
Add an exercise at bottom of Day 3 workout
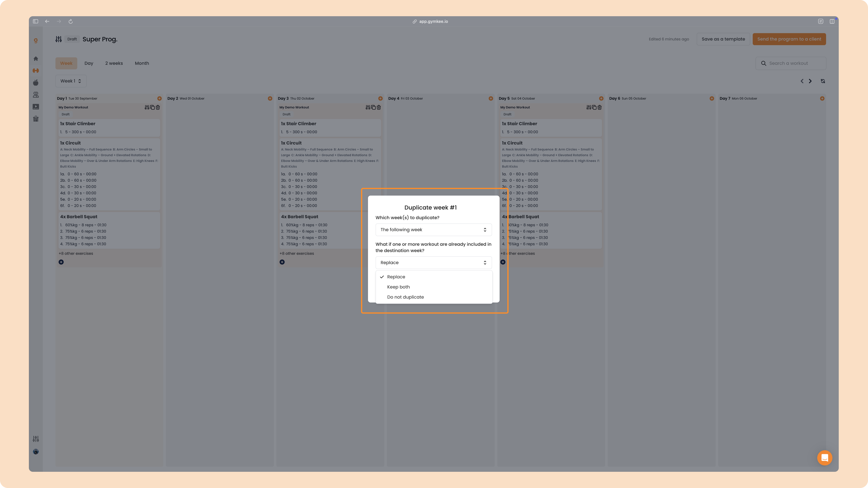[x=282, y=262]
